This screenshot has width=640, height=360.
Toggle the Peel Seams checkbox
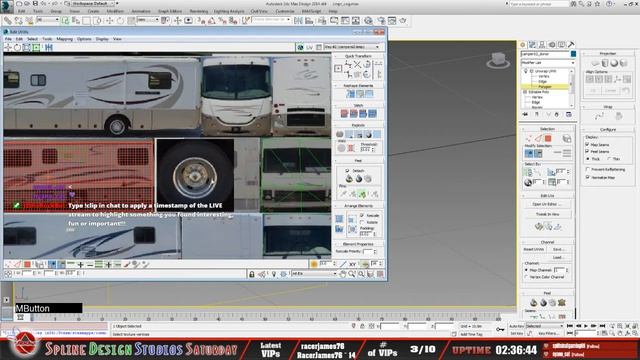(x=587, y=151)
